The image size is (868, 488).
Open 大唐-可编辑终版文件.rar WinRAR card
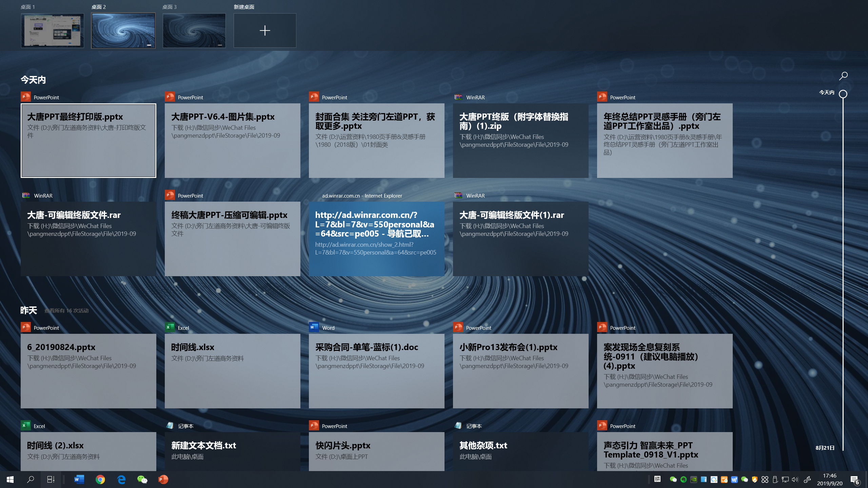(88, 239)
